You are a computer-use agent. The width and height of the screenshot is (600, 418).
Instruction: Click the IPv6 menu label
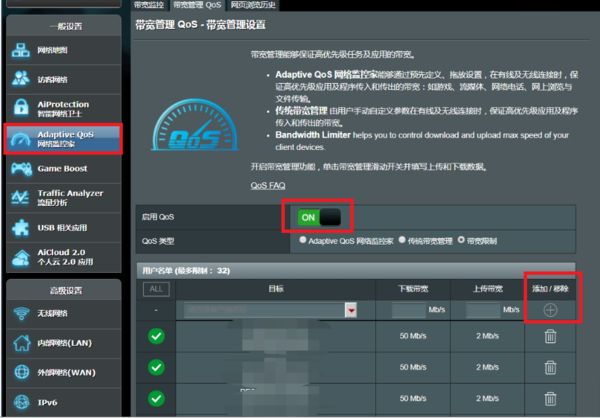point(47,403)
